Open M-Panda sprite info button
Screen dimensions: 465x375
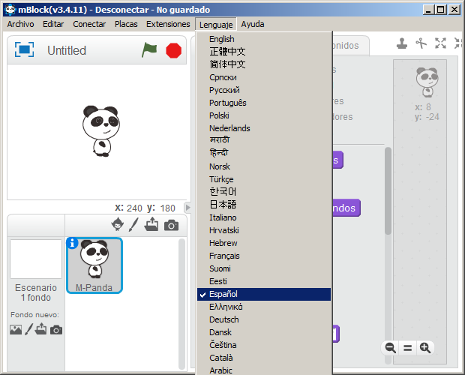click(72, 243)
